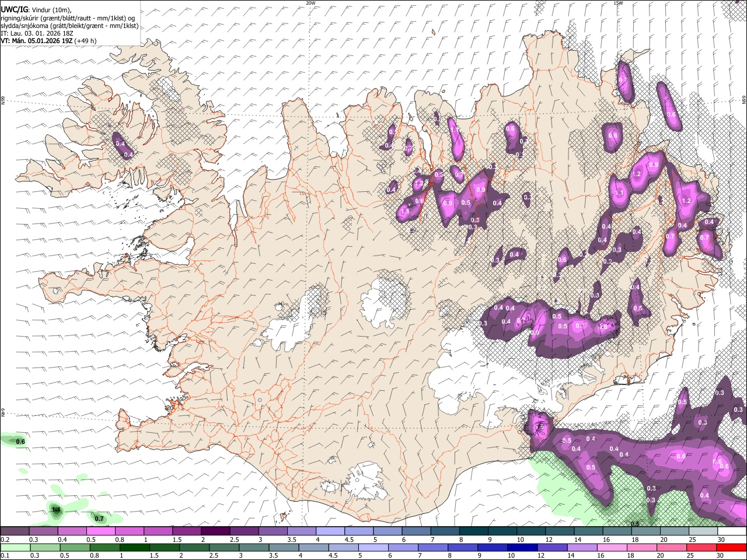
Task: Click the 25 label on the upper snow scale
Action: pyautogui.click(x=693, y=540)
